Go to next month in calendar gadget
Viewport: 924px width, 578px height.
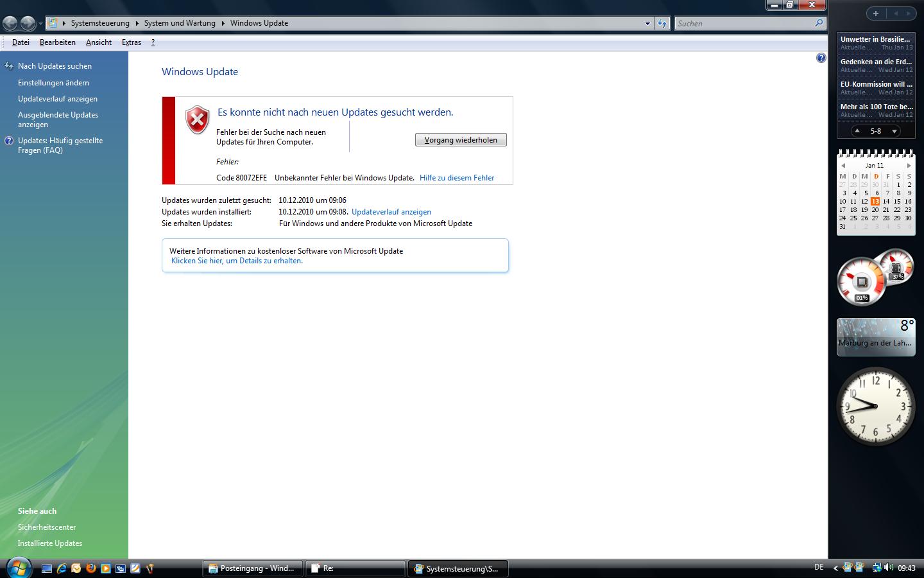[x=909, y=166]
